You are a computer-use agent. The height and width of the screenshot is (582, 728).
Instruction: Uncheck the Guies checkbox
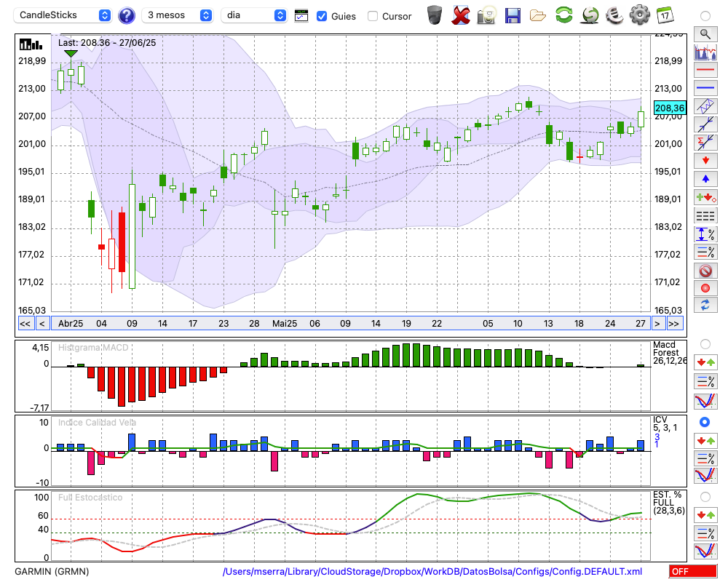[321, 16]
